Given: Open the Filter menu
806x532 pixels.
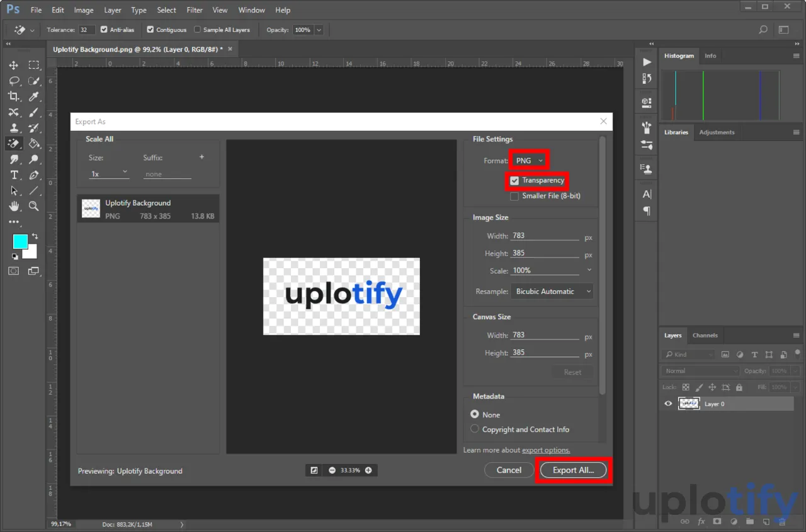Looking at the screenshot, I should click(195, 10).
